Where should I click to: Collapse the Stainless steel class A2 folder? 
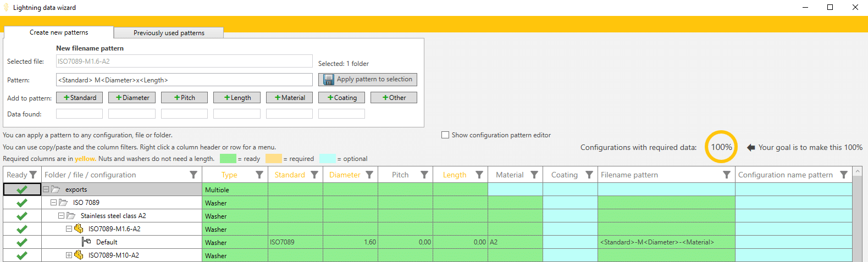point(62,216)
